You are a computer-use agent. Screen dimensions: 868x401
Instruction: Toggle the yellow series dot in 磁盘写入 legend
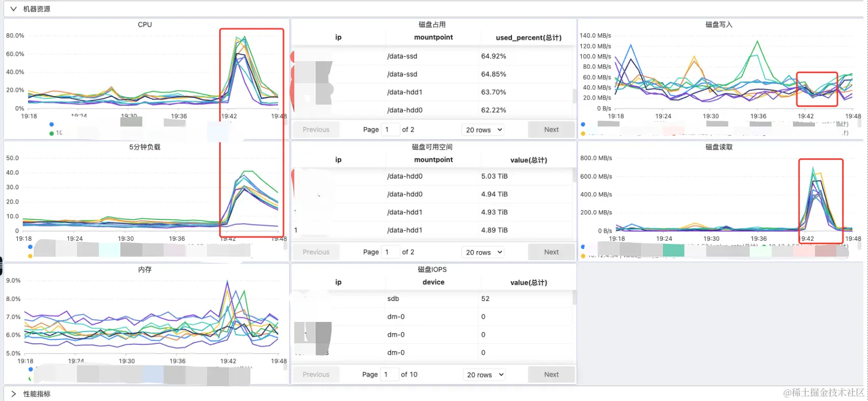pyautogui.click(x=583, y=134)
